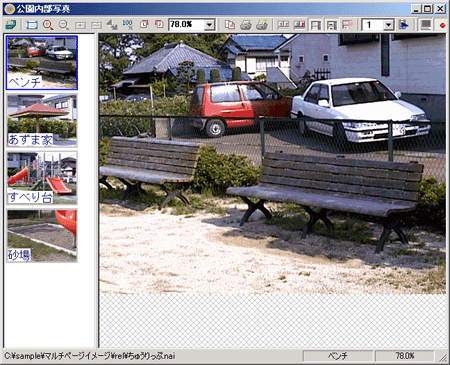The image size is (450, 365).
Task: Toggle the page layout icon with pink arrow
Action: [347, 25]
